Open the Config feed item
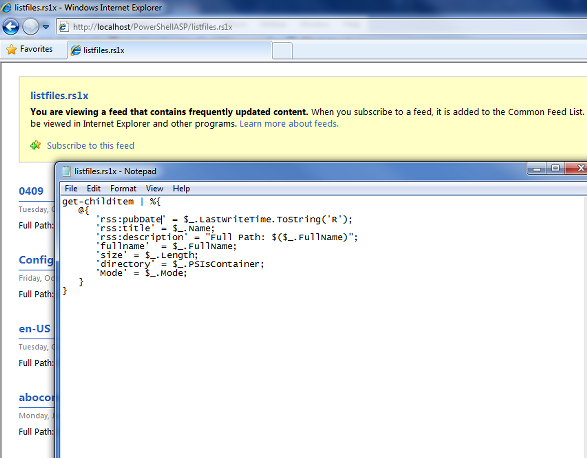This screenshot has width=587, height=458. coord(36,260)
